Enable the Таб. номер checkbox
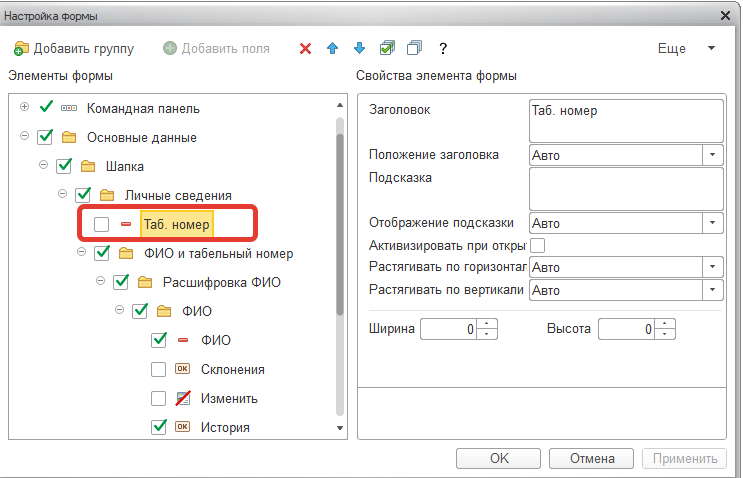 pos(101,224)
